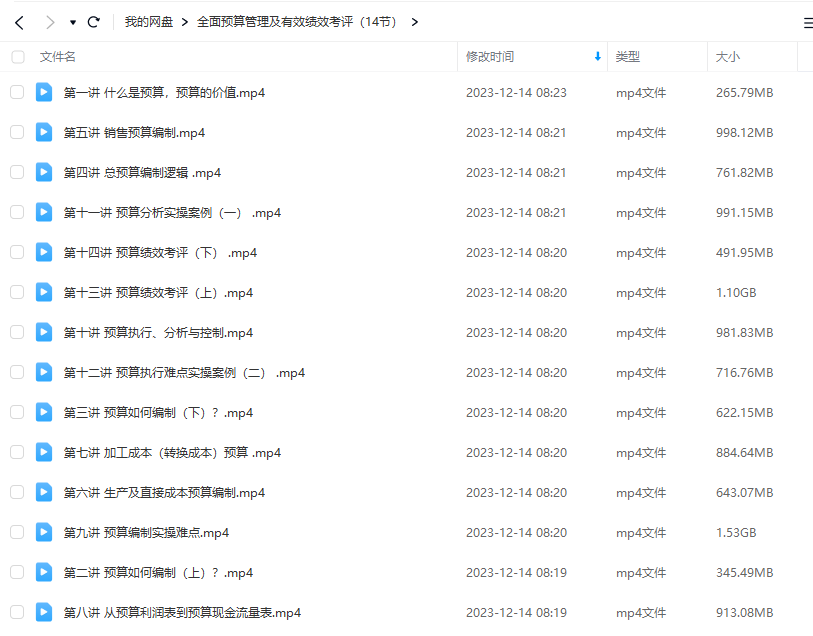Open 全面预算管理及有效绩效考评 breadcrumb

pos(296,22)
